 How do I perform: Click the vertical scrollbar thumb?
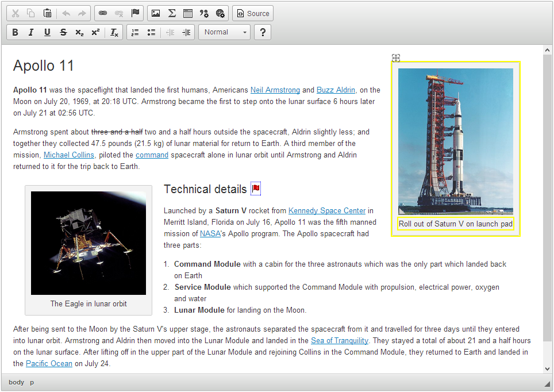(x=547, y=198)
